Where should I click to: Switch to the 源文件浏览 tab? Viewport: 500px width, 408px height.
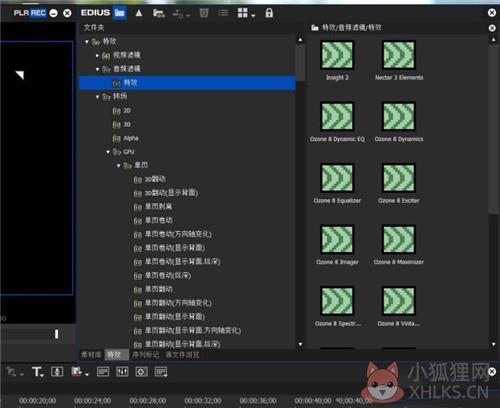(182, 355)
